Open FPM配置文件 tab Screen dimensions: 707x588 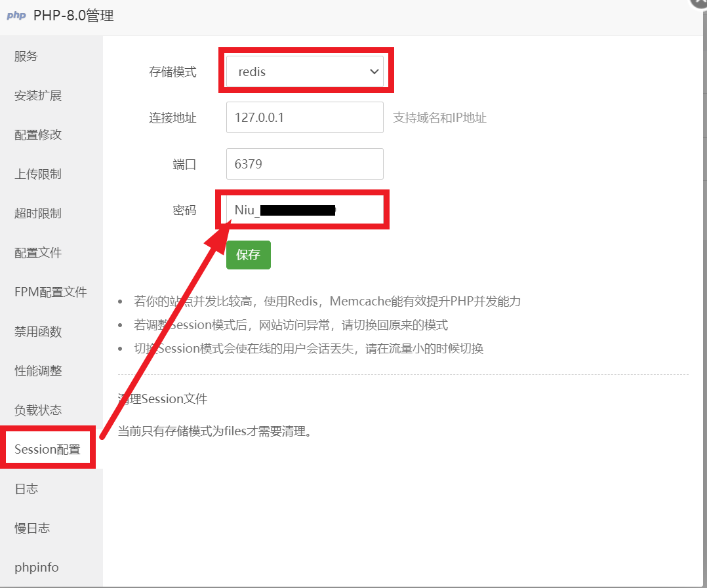click(x=51, y=292)
